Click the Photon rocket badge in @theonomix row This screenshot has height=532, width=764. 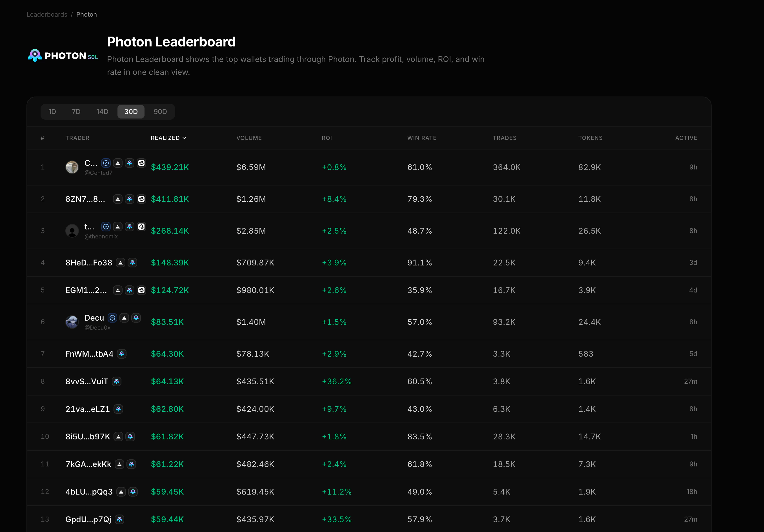click(130, 226)
